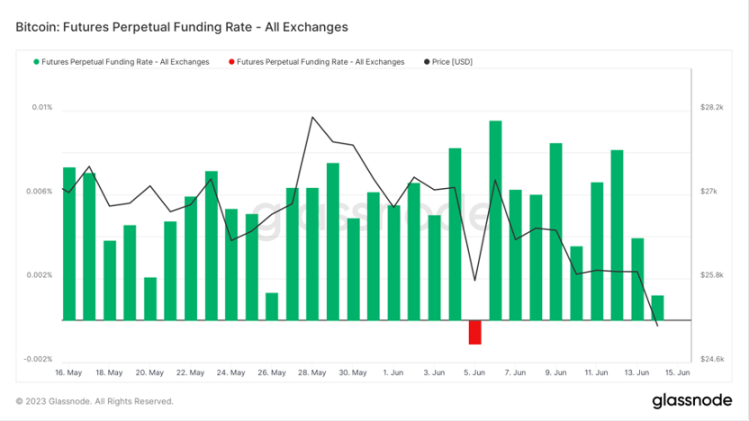Click the 2023 Glassnode copyright text

pyautogui.click(x=95, y=401)
